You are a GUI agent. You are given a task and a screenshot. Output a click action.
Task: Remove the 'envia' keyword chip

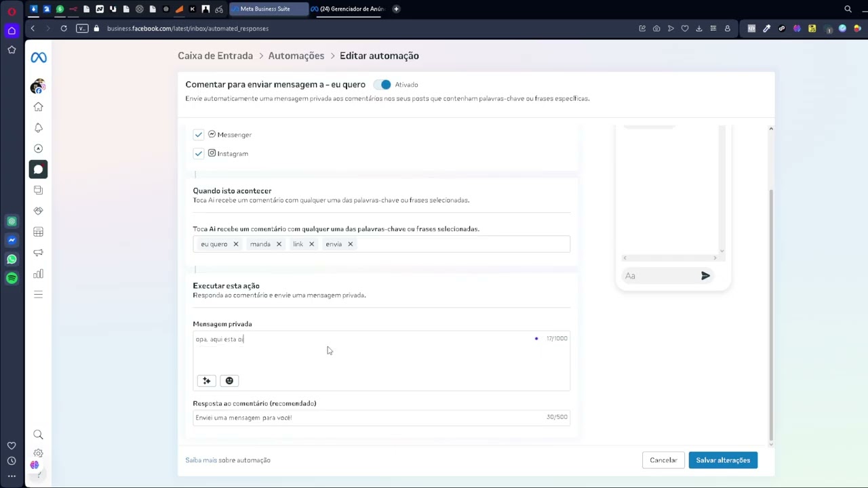(350, 244)
